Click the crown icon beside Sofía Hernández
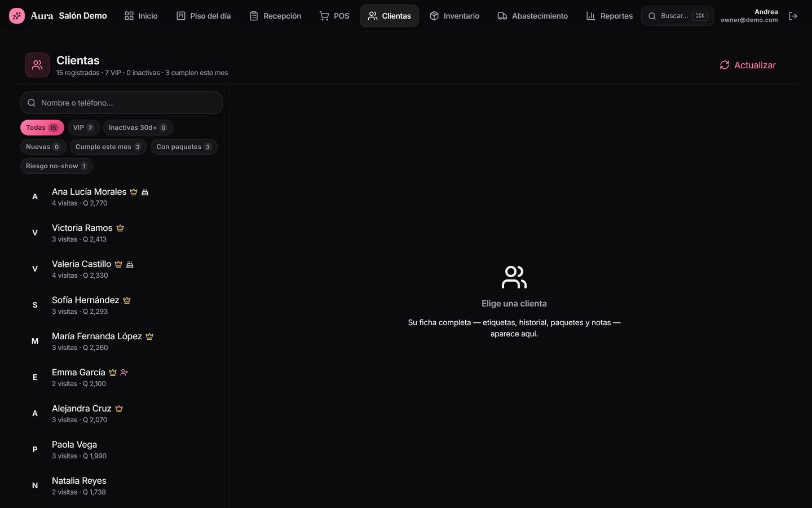This screenshot has width=812, height=508. [x=127, y=300]
